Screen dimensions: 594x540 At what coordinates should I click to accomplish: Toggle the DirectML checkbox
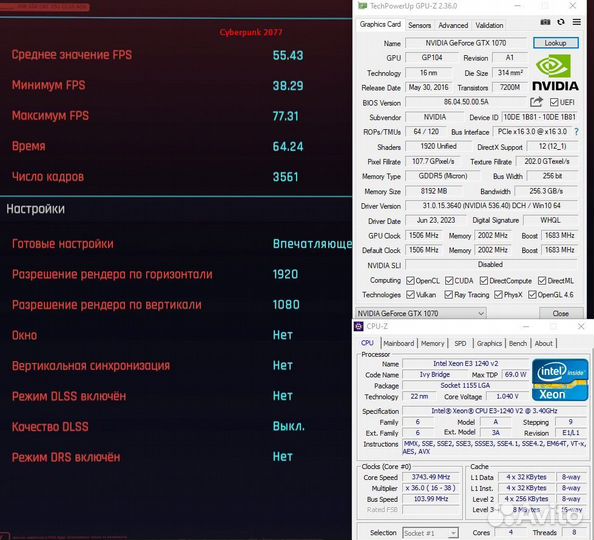[542, 281]
